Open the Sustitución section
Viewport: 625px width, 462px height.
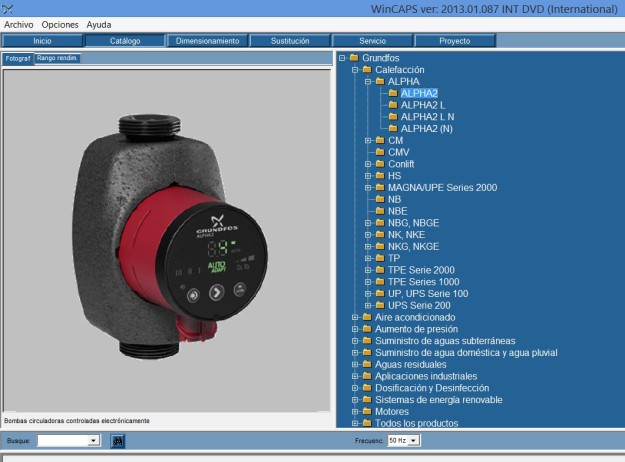pyautogui.click(x=290, y=41)
